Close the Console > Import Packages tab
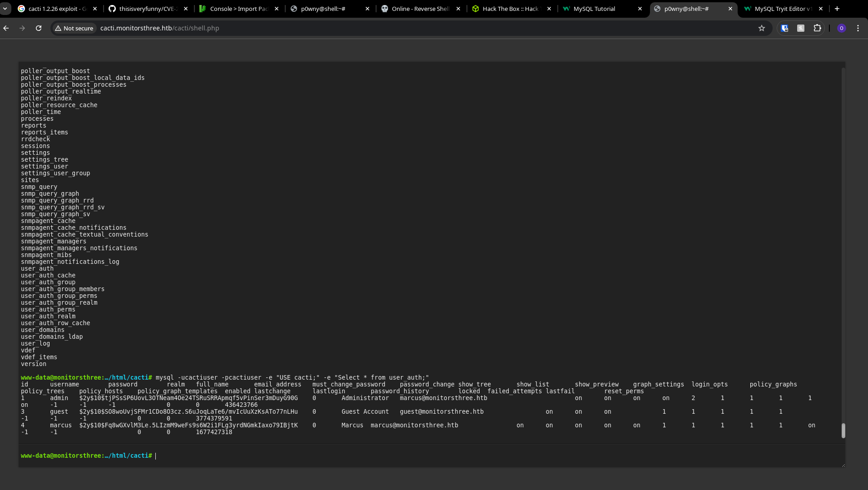The width and height of the screenshot is (868, 490). click(x=276, y=9)
